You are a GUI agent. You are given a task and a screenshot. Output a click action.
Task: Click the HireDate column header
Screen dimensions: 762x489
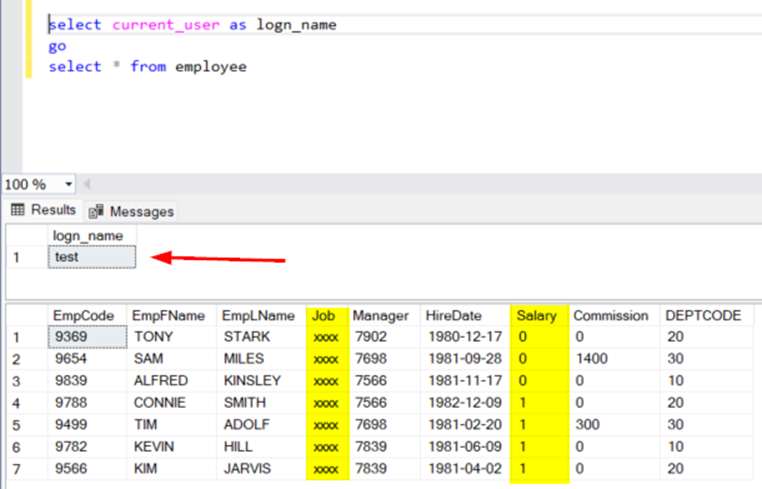click(466, 315)
